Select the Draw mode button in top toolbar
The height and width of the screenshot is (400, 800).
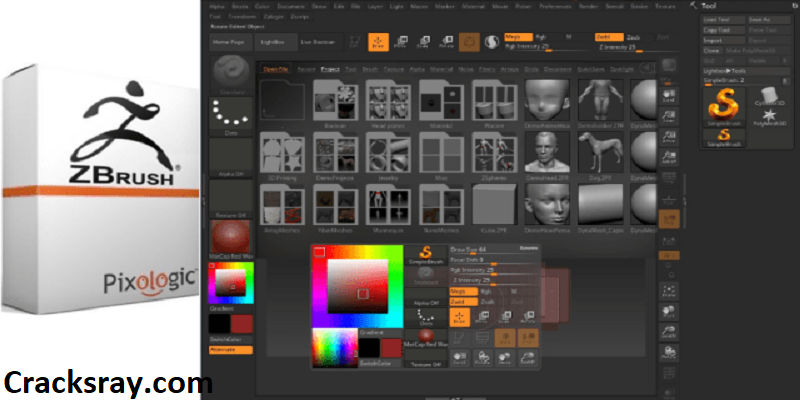[378, 42]
